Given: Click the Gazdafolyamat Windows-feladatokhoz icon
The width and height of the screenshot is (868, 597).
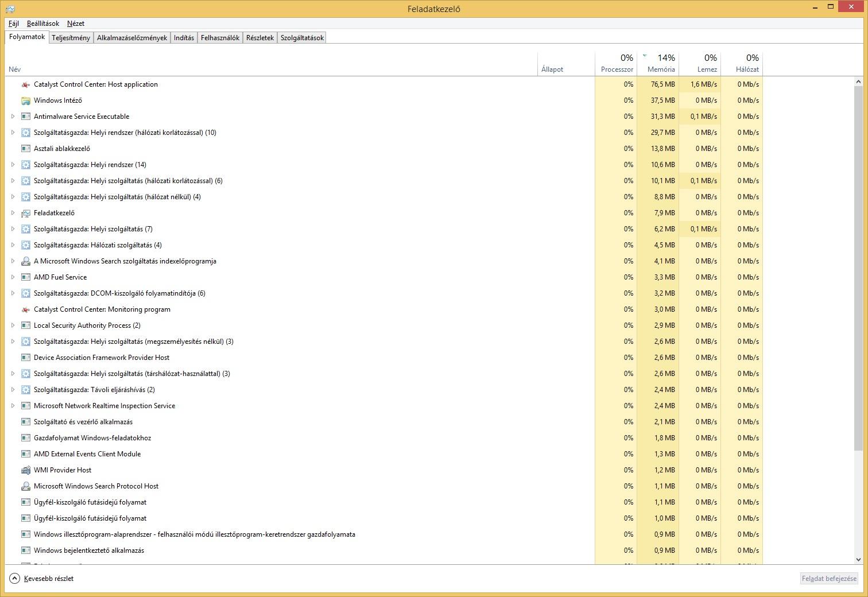Looking at the screenshot, I should pos(25,438).
